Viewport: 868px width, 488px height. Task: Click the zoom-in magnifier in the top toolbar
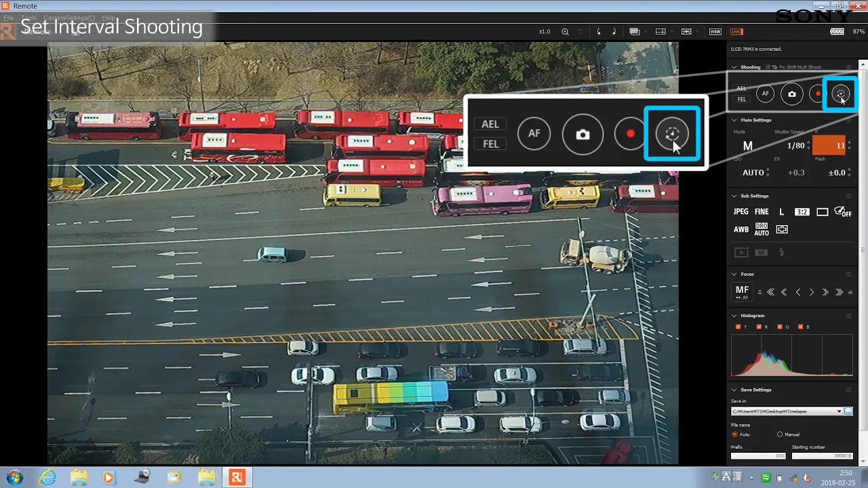(x=565, y=32)
